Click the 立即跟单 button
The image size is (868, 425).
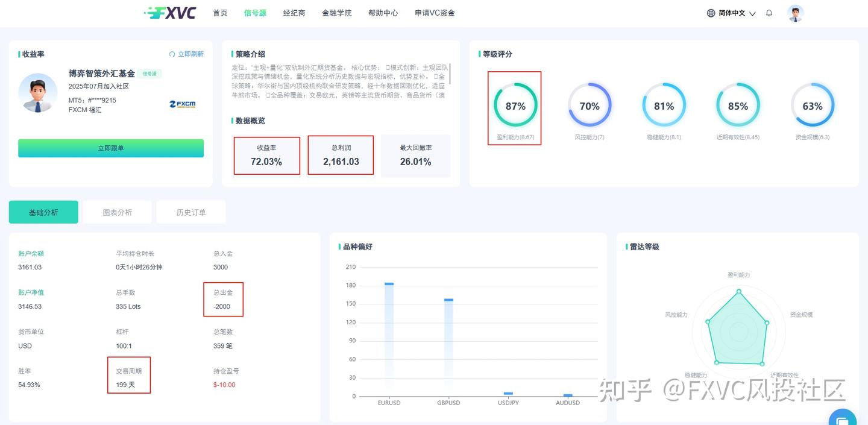pos(111,148)
